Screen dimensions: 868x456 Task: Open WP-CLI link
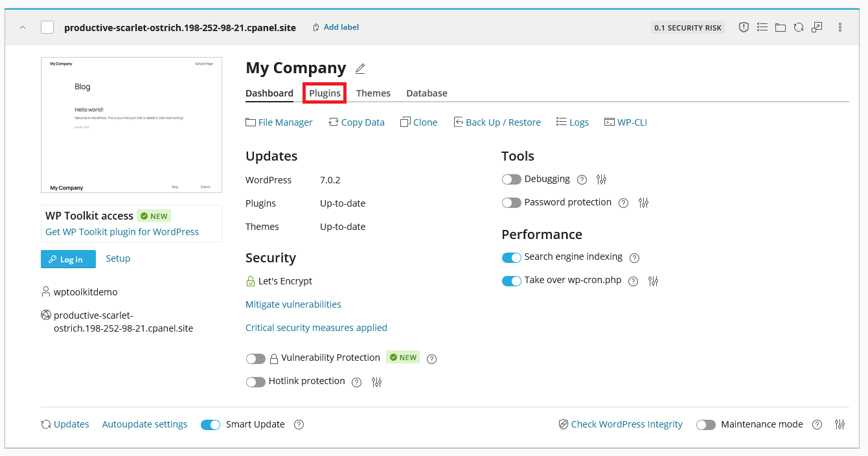[626, 122]
